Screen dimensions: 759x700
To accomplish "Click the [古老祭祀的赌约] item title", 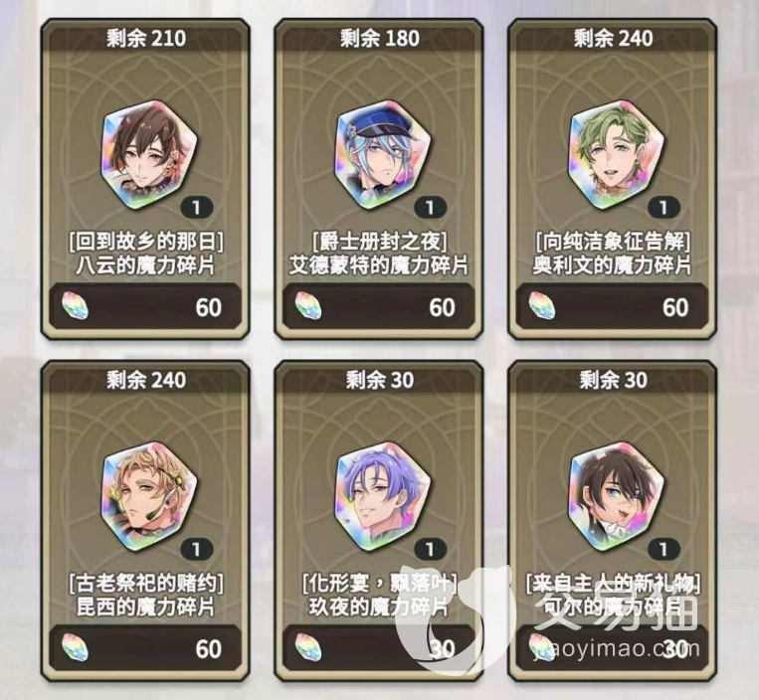I will [x=145, y=583].
